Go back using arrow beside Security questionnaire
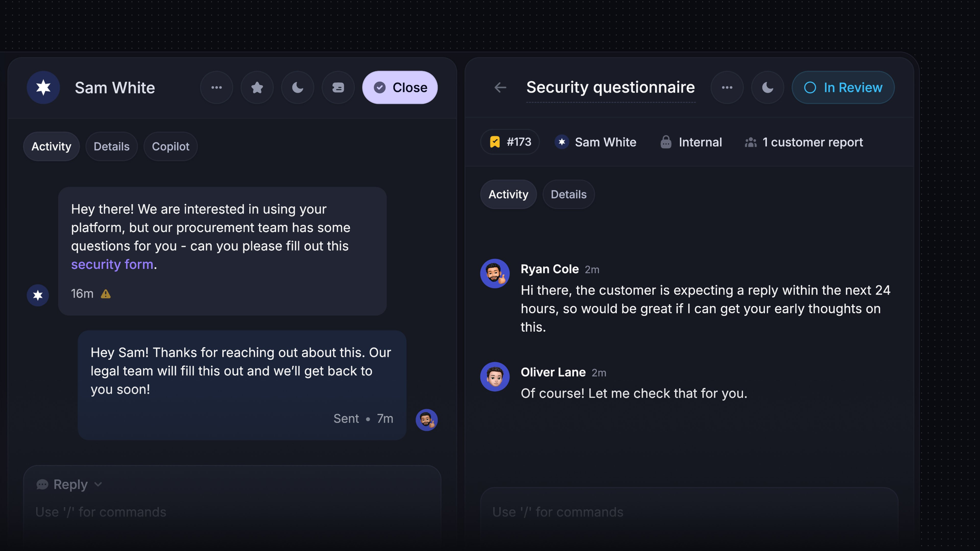 tap(500, 88)
